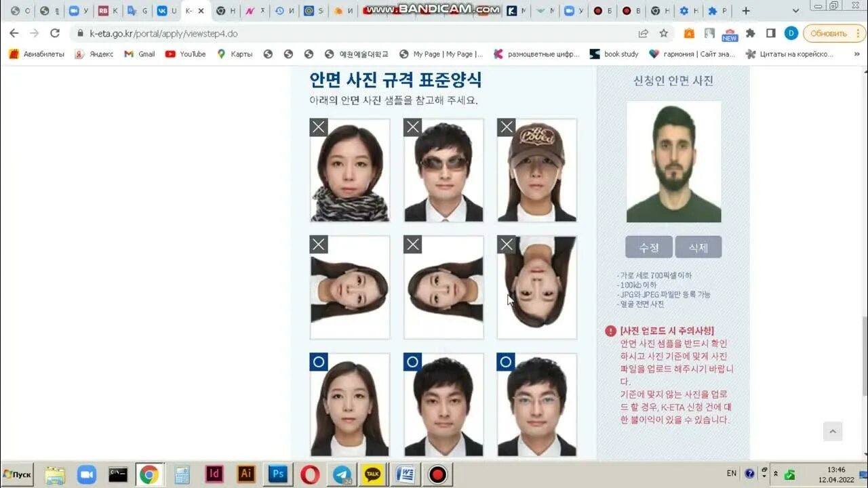The width and height of the screenshot is (868, 488).
Task: Click the rejected sample photo with scarf
Action: pos(350,170)
